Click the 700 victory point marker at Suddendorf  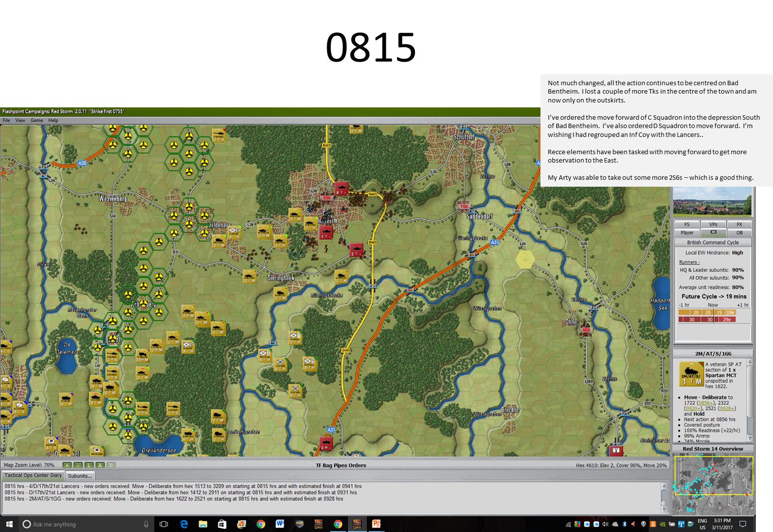pyautogui.click(x=464, y=206)
